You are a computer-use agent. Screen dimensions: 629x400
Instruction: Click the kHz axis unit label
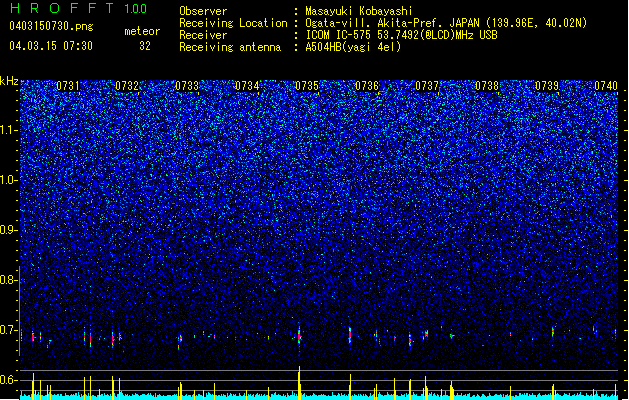pos(9,81)
